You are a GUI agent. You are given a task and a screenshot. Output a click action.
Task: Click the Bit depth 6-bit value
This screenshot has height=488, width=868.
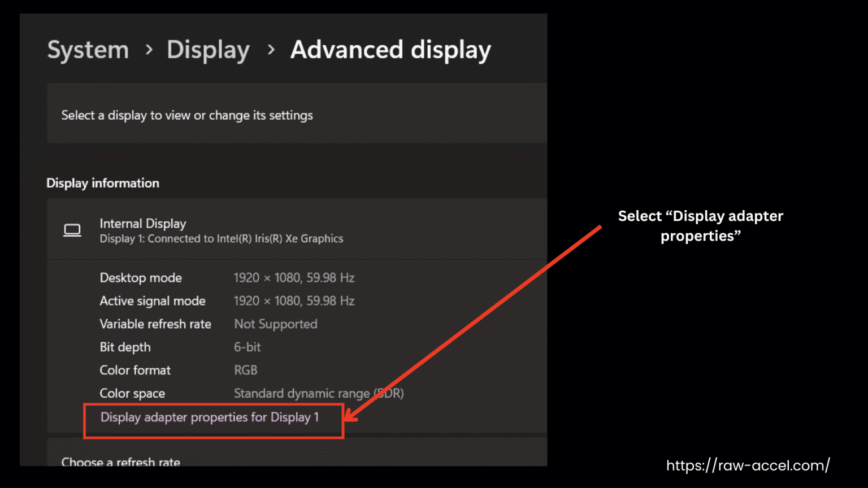247,347
